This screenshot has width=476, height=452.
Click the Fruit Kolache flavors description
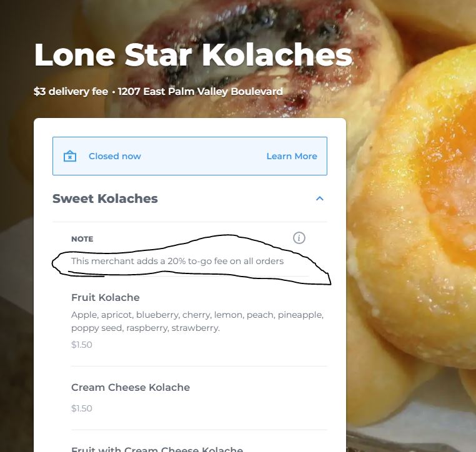(197, 321)
